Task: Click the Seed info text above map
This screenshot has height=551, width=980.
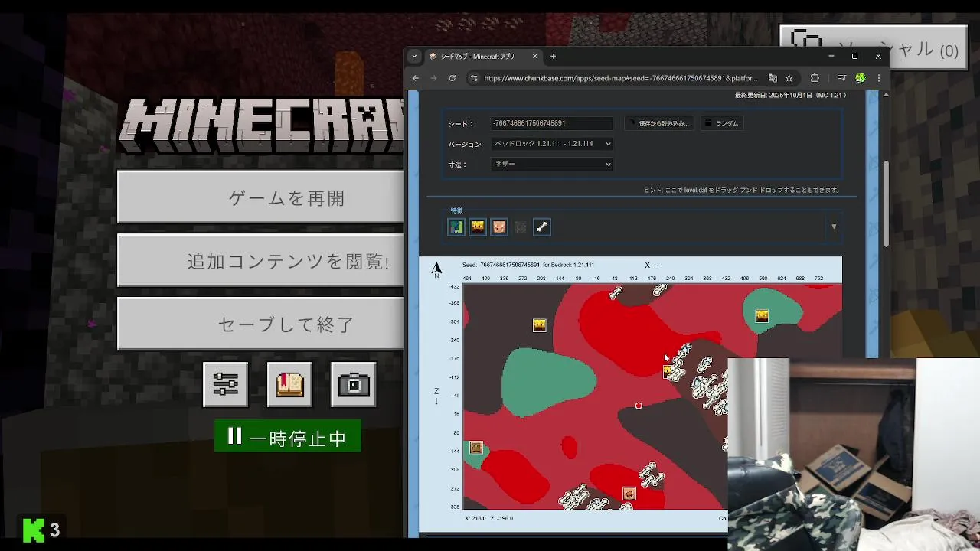Action: tap(528, 265)
